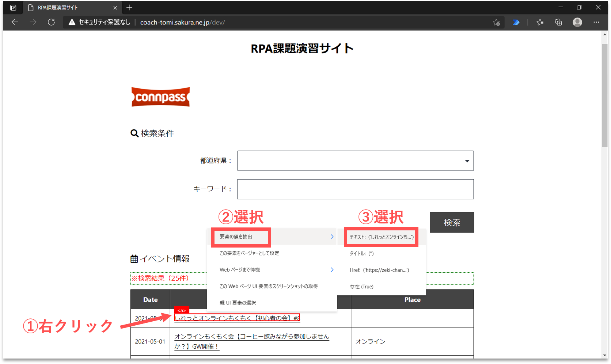611x364 pixels.
Task: Open new browser tab with plus button
Action: point(129,8)
